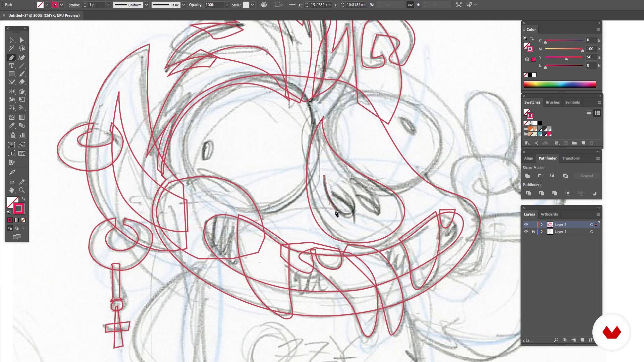Select the Direct Selection tool

click(22, 40)
